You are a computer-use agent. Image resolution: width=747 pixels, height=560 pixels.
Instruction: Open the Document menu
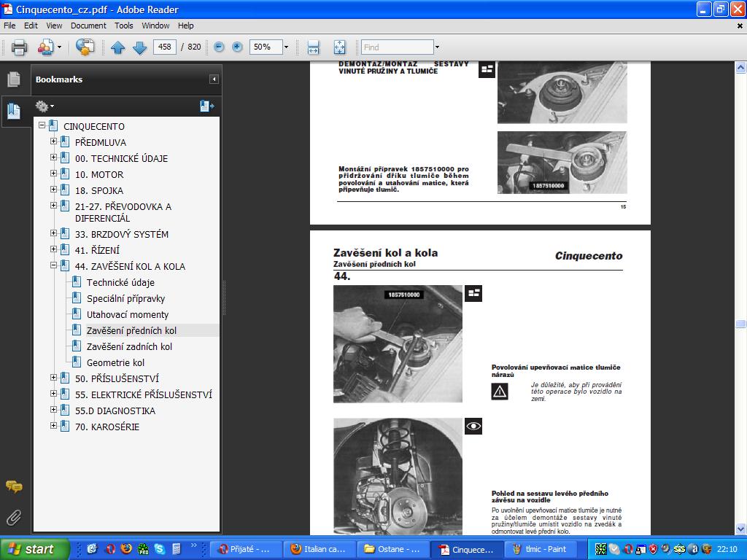tap(88, 26)
